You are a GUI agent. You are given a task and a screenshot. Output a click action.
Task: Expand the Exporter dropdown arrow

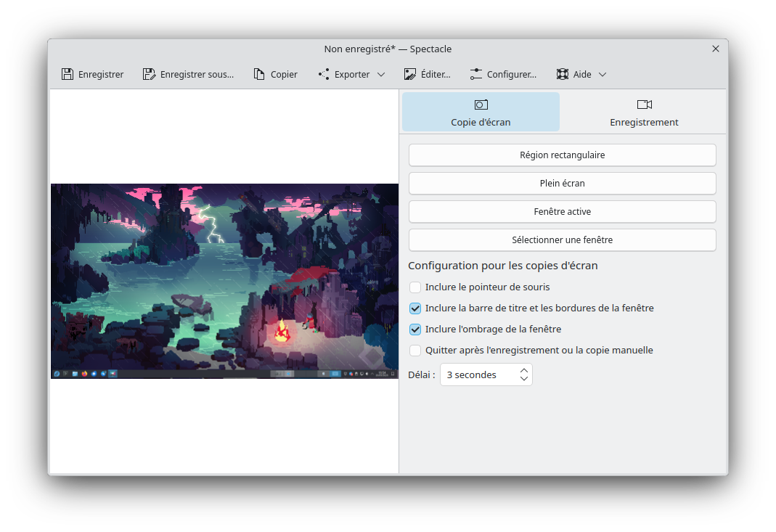[381, 74]
